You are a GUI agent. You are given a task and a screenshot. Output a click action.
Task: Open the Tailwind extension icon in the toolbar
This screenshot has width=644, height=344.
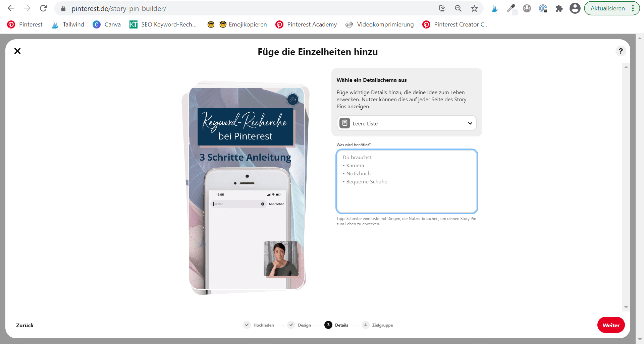[x=495, y=8]
